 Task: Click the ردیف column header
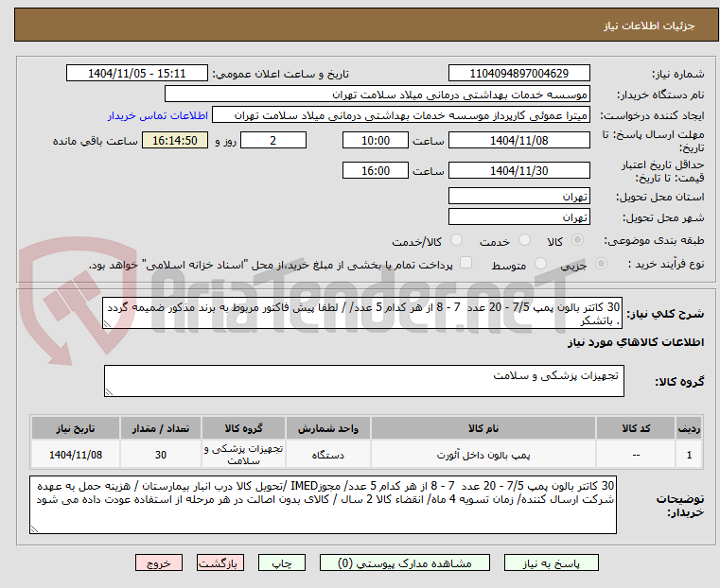tap(689, 428)
